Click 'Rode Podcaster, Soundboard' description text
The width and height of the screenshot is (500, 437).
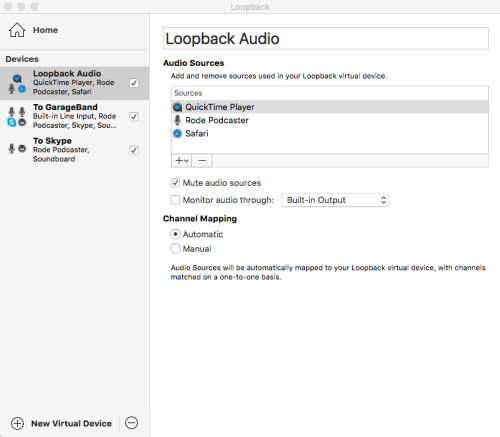61,154
